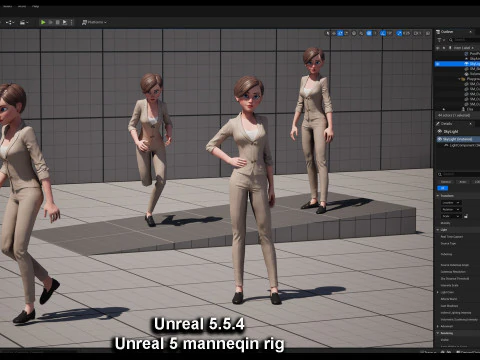
Task: Toggle visibility of selected SkyLight row
Action: (x=438, y=64)
